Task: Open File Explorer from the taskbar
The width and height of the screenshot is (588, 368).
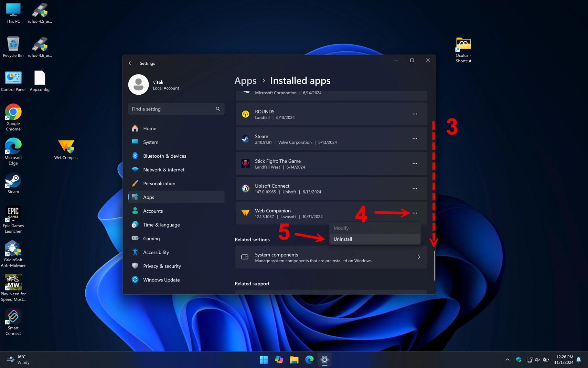Action: click(293, 359)
